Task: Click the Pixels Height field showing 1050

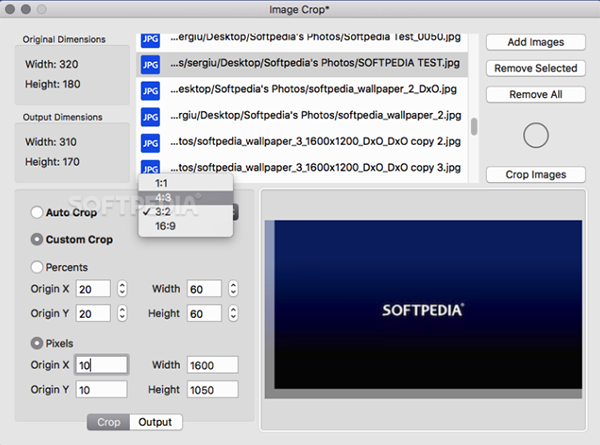Action: click(x=213, y=390)
